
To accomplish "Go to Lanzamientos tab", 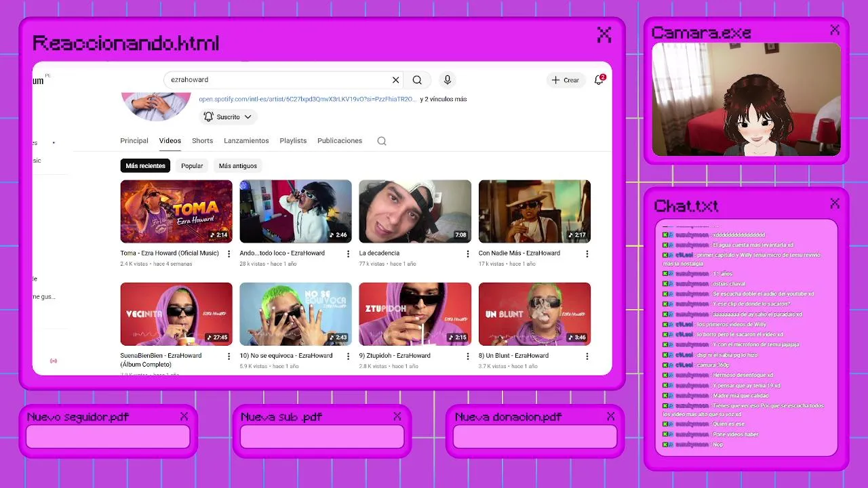I will tap(246, 141).
